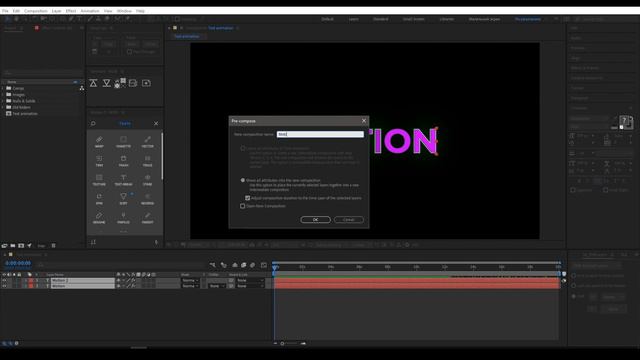Click Cancel in the Pre-compose dialog
640x360 pixels.
[349, 220]
